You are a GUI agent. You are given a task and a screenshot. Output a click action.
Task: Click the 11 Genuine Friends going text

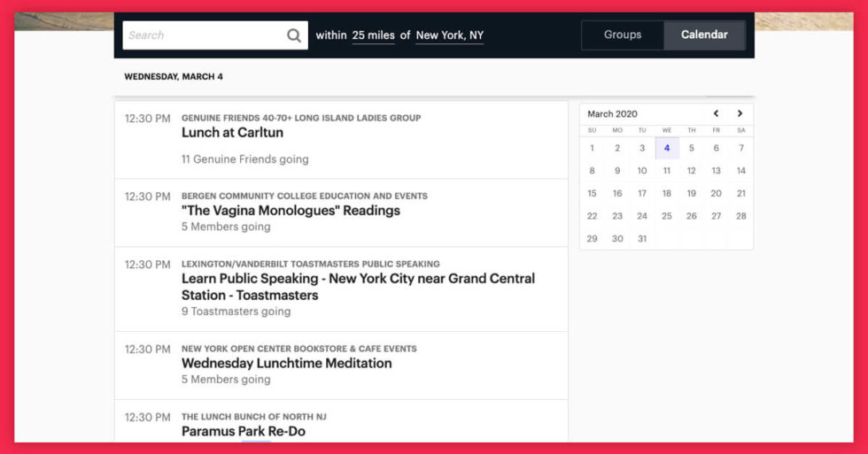(245, 159)
